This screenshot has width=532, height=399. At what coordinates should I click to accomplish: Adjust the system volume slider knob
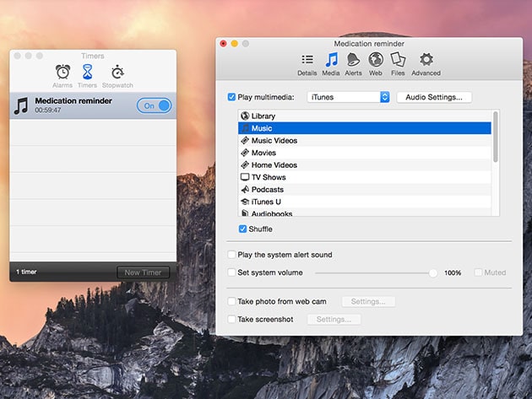pos(433,272)
